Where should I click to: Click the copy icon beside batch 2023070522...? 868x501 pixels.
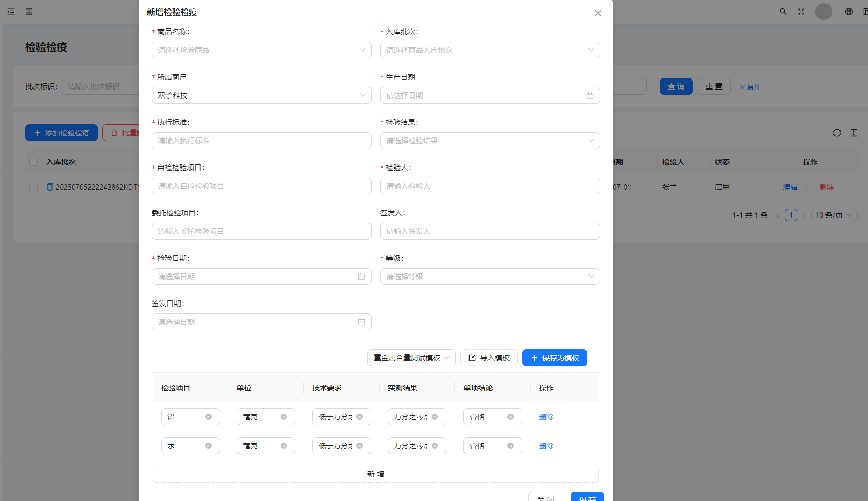50,187
